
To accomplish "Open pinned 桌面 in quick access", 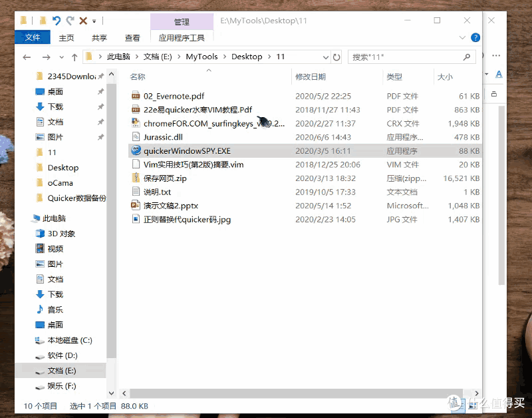I will coord(55,91).
